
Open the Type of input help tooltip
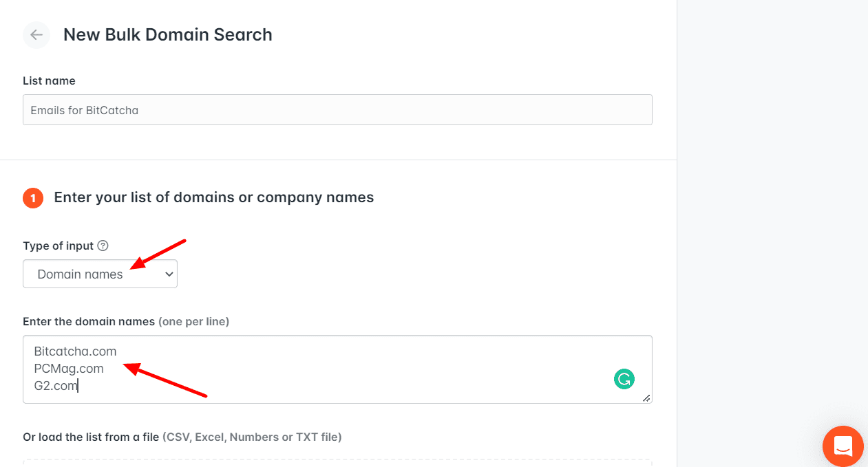point(103,246)
